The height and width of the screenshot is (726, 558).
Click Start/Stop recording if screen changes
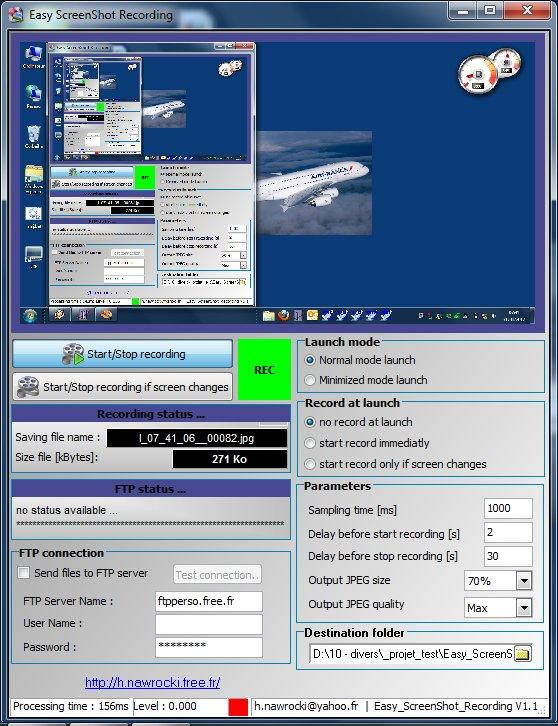[123, 387]
